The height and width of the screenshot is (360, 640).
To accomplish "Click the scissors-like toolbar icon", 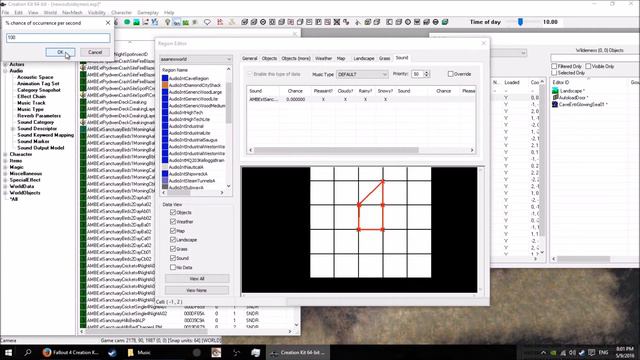I will (x=358, y=22).
